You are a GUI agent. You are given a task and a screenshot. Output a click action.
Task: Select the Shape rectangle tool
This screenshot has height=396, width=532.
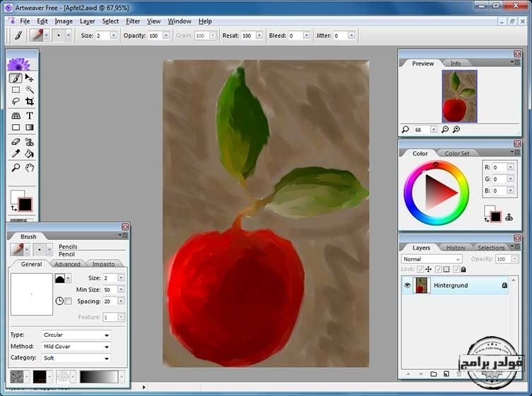[x=16, y=128]
